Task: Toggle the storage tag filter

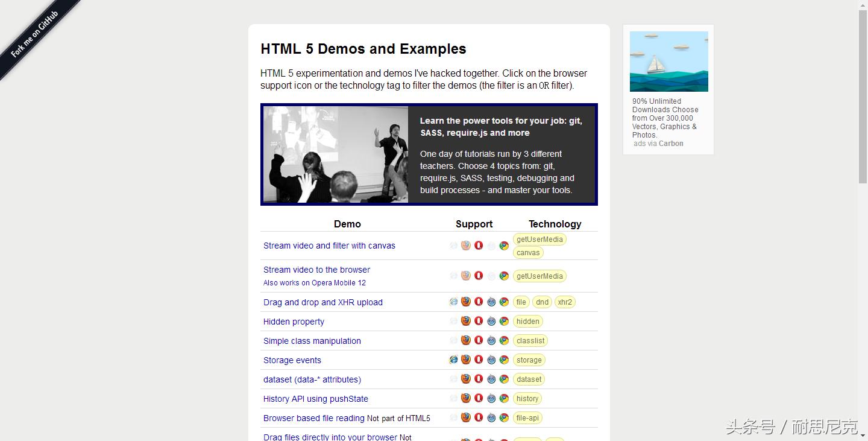Action: pos(529,360)
